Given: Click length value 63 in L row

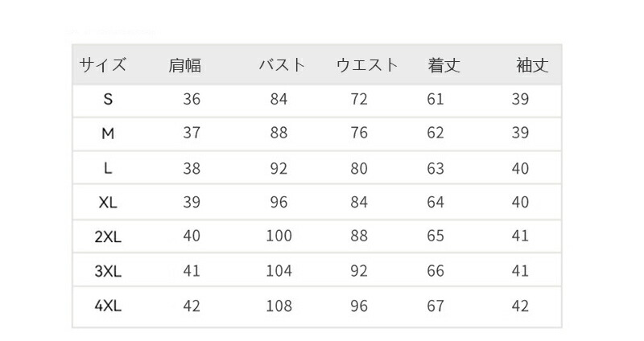Looking at the screenshot, I should coord(436,168).
